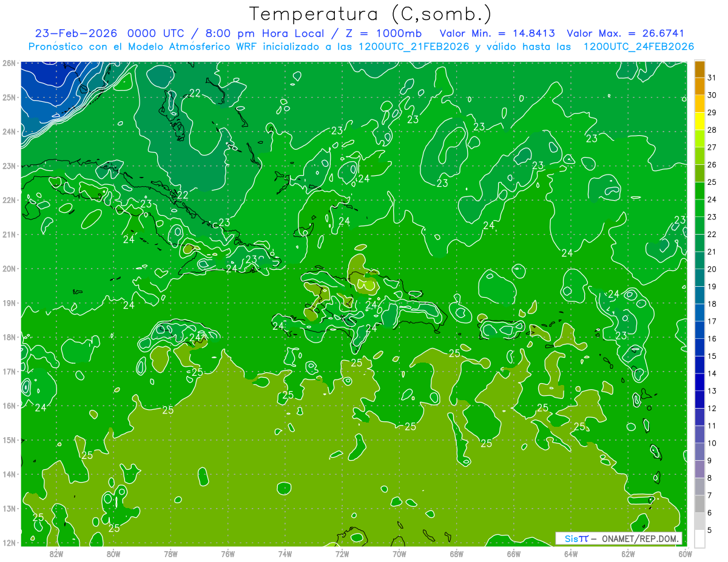
Task: Click the '60W' longitude label
Action: pyautogui.click(x=685, y=554)
